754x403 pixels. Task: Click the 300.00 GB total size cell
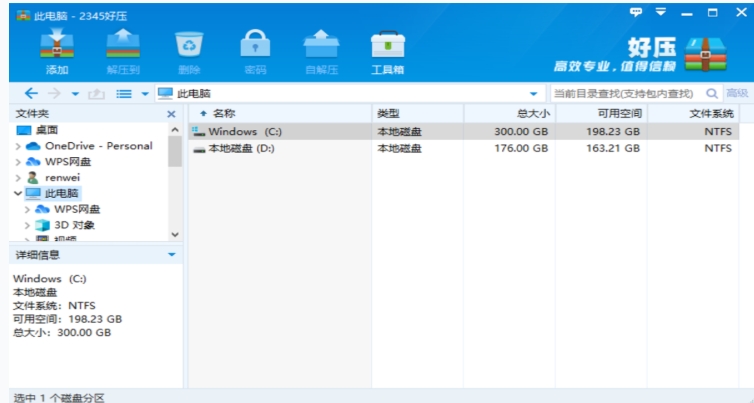521,131
